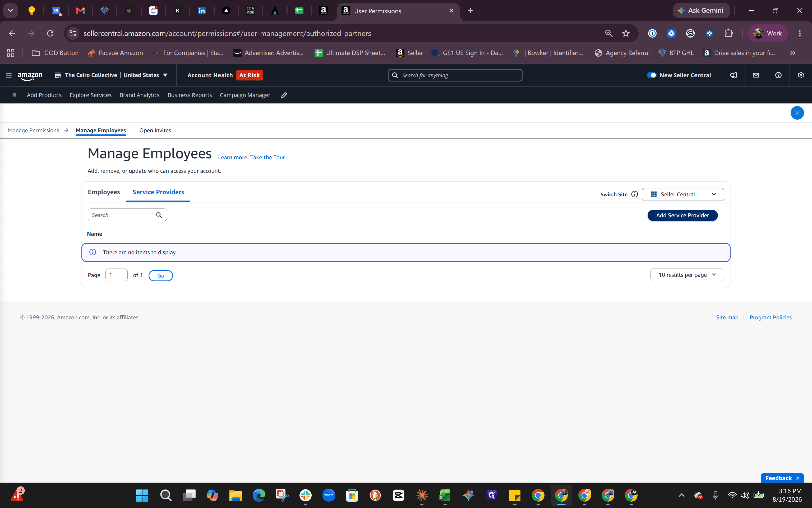Select the Service Providers tab
Image resolution: width=812 pixels, height=508 pixels.
coord(158,192)
